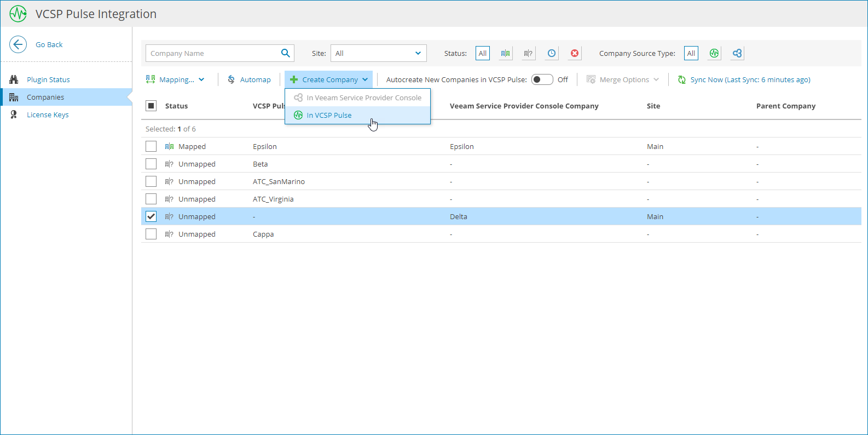Open Companies in the sidebar
The image size is (868, 435).
pos(66,97)
